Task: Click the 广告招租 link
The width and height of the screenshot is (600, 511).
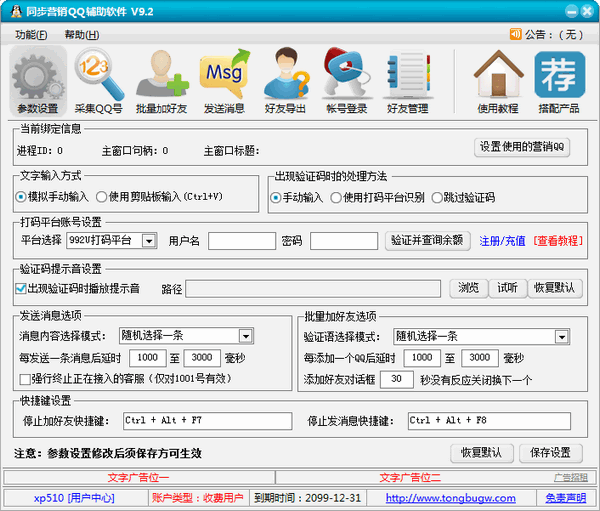Action: 571,477
